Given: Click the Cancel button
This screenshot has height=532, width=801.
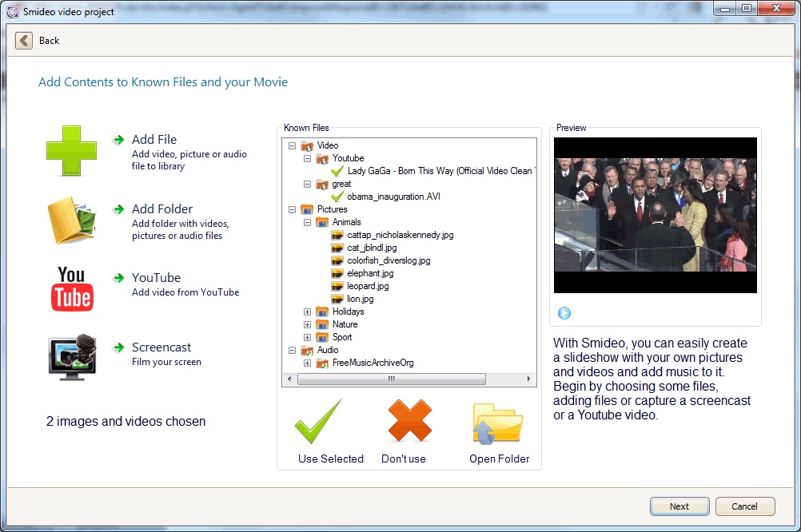Looking at the screenshot, I should coord(745,506).
